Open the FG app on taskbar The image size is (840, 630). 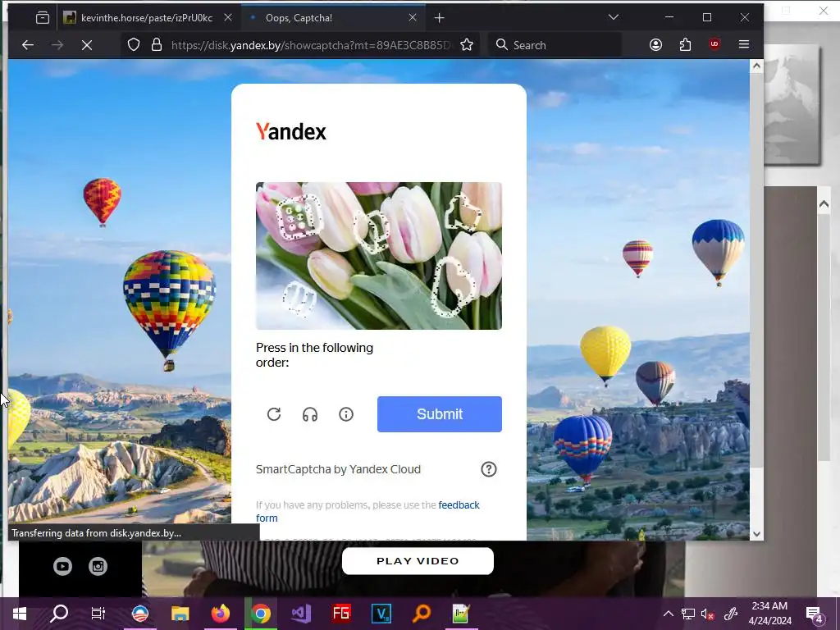[x=341, y=614]
